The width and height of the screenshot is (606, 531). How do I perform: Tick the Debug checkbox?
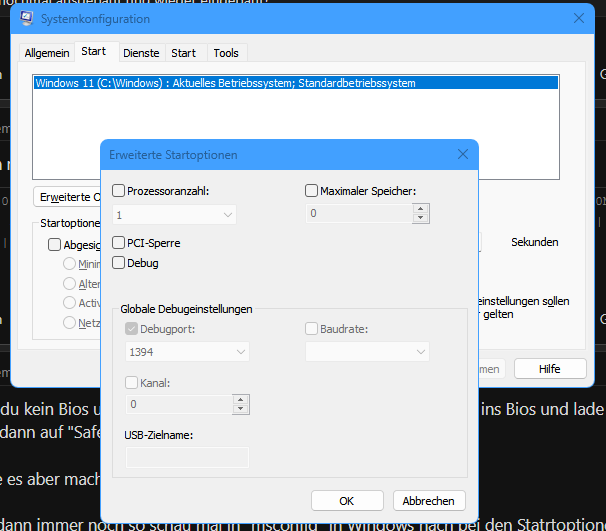[118, 263]
